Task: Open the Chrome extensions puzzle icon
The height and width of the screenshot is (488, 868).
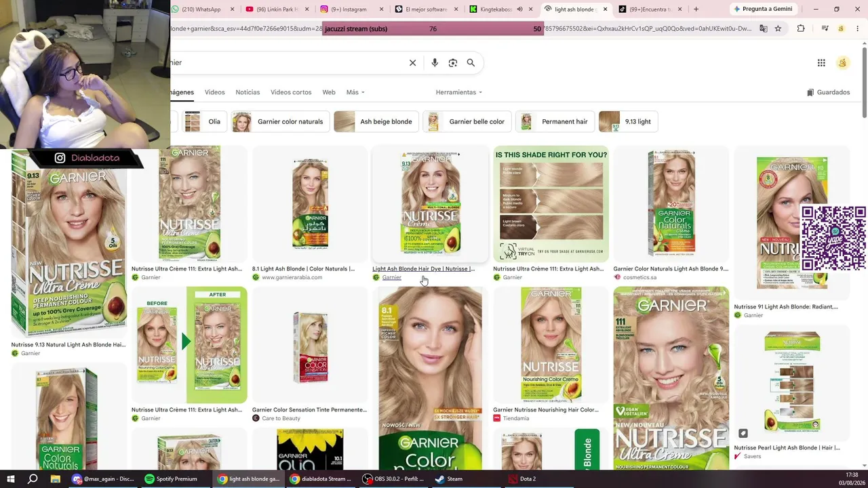Action: click(x=801, y=28)
